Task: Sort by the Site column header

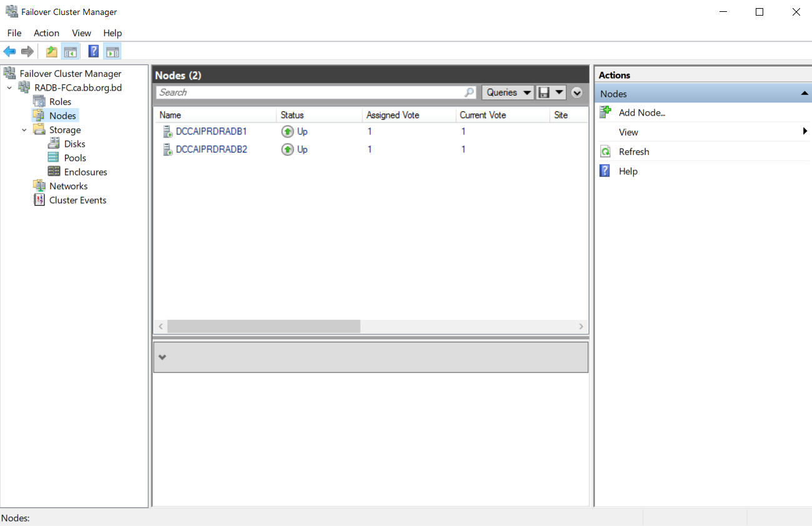Action: (x=569, y=115)
